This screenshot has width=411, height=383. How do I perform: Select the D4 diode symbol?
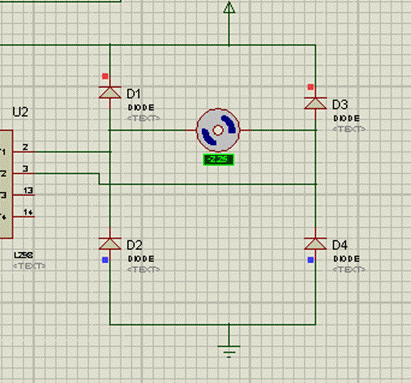[315, 244]
